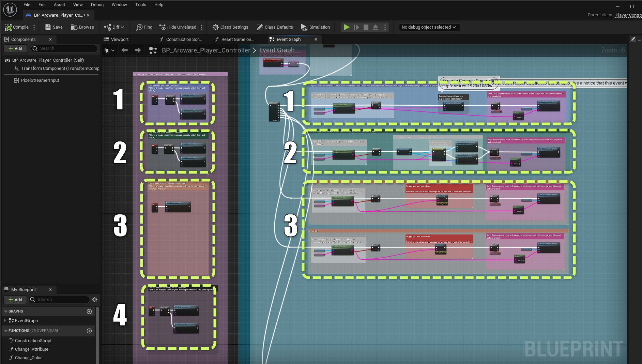This screenshot has width=642, height=364.
Task: Open Class Settings panel
Action: coord(230,27)
